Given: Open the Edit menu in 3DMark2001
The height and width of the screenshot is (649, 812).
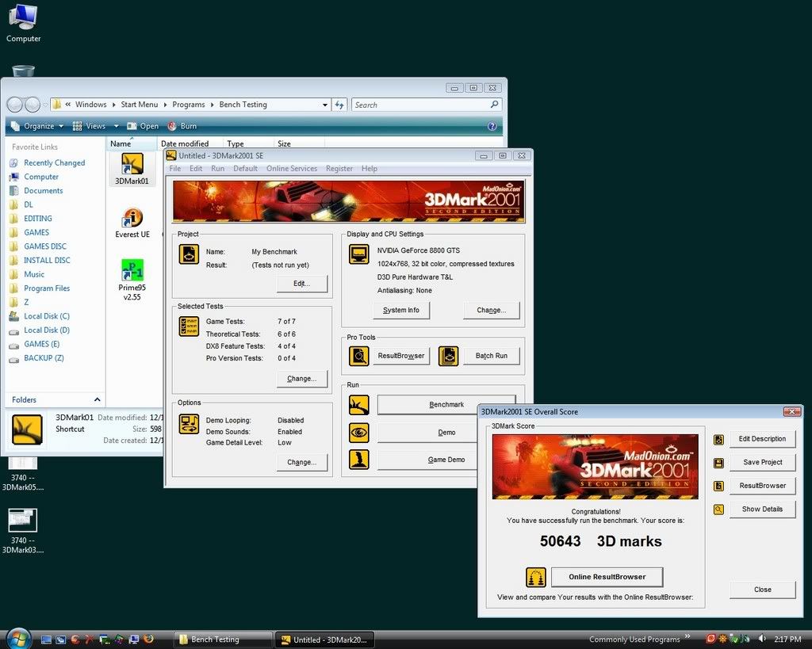Looking at the screenshot, I should pos(196,169).
